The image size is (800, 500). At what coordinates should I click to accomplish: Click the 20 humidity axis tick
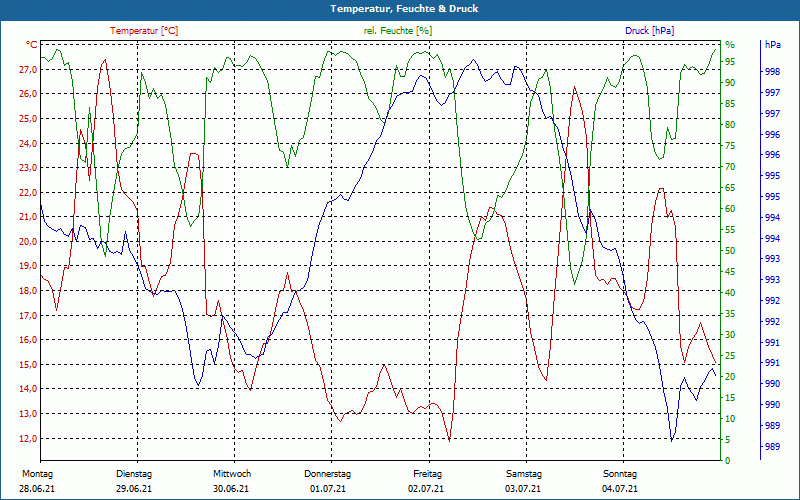click(730, 377)
